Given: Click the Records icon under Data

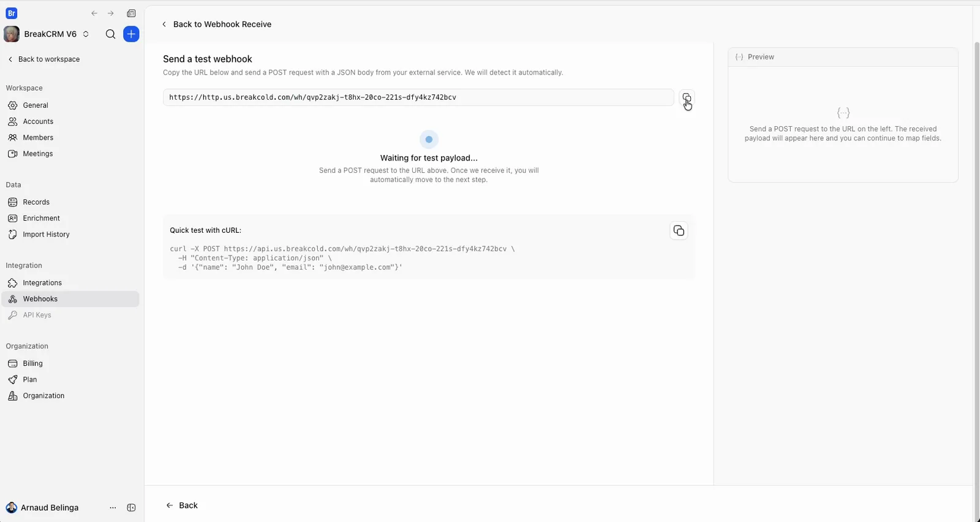Looking at the screenshot, I should pyautogui.click(x=12, y=202).
